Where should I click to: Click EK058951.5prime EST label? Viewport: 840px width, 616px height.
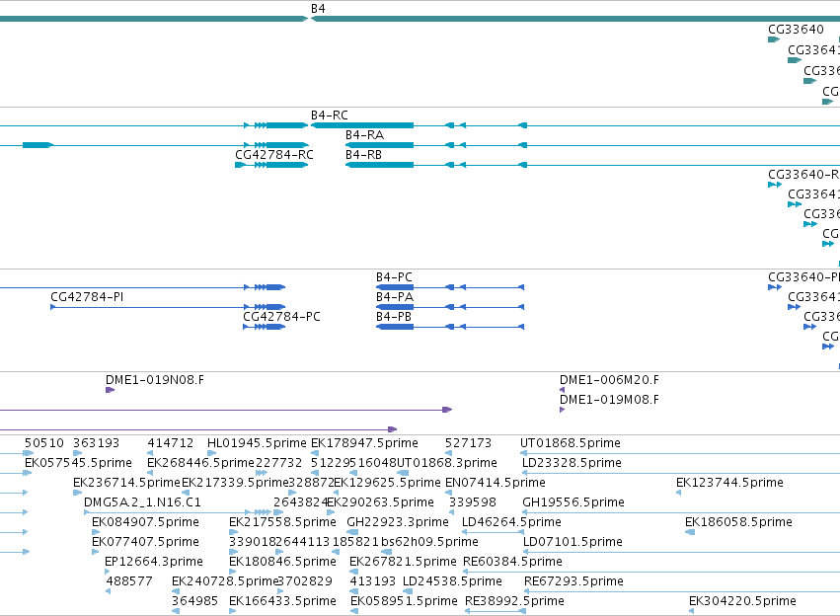[404, 602]
